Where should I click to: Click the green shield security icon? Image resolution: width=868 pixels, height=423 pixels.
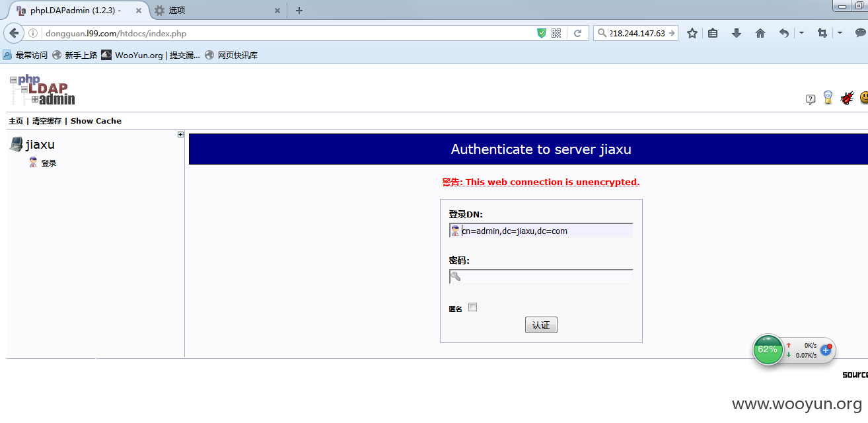click(x=542, y=33)
